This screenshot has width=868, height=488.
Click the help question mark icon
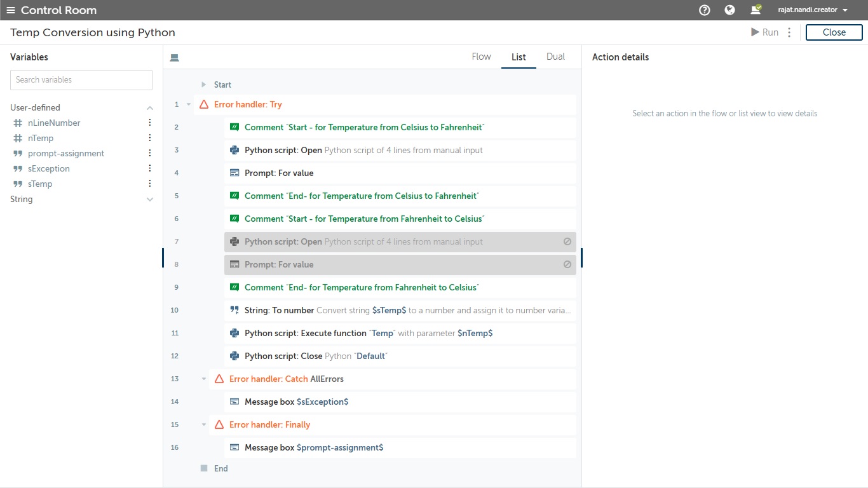tap(704, 10)
